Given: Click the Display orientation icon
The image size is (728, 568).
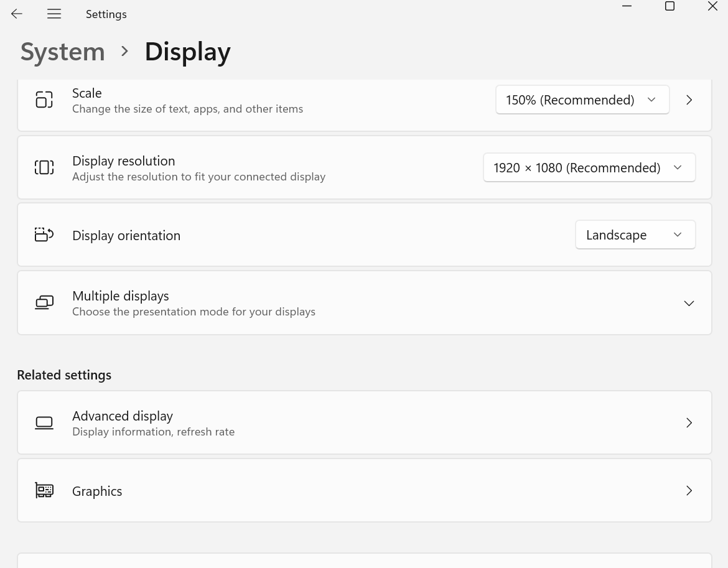Looking at the screenshot, I should [x=44, y=235].
